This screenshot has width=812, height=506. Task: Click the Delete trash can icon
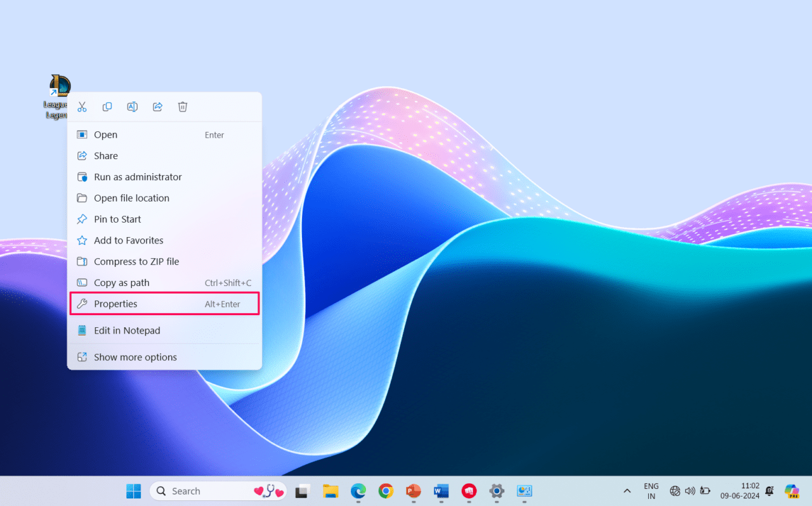[x=183, y=107]
